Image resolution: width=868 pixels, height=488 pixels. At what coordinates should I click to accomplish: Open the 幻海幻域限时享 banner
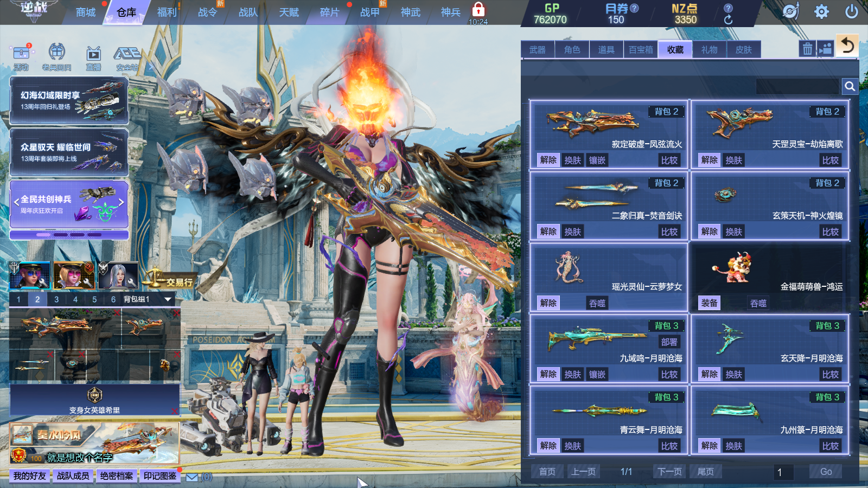[69, 100]
